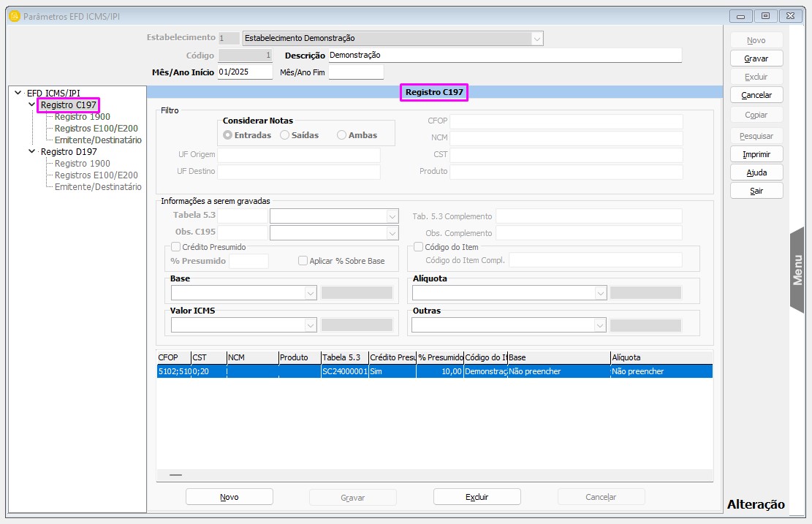Open the Alíquota combo box
812x524 pixels.
click(x=600, y=293)
